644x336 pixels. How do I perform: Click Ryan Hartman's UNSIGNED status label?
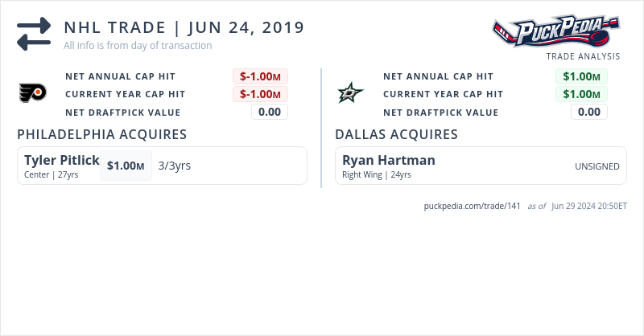(x=597, y=166)
